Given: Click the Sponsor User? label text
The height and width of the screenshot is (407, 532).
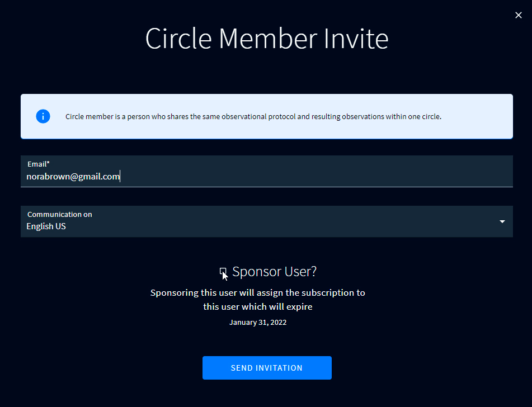Looking at the screenshot, I should (274, 272).
